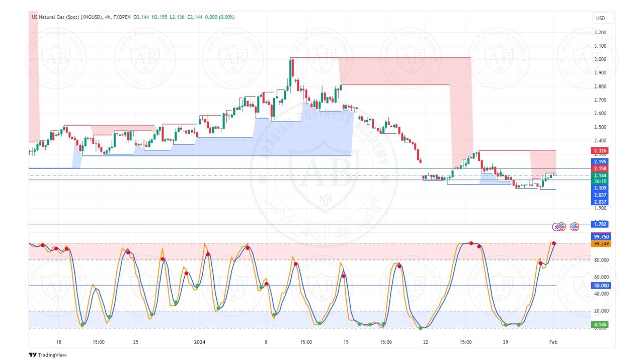The image size is (644, 362).
Task: Select the blue 1.782 price label
Action: click(x=600, y=224)
